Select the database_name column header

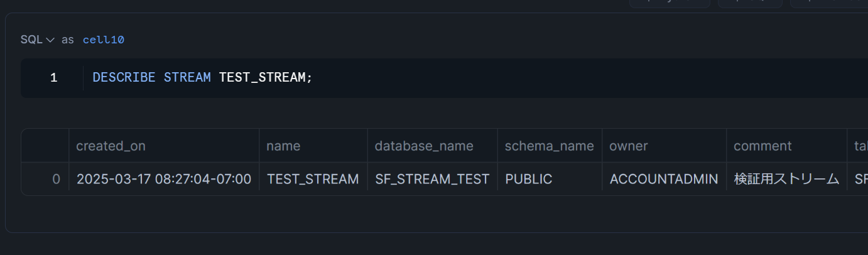coord(424,146)
